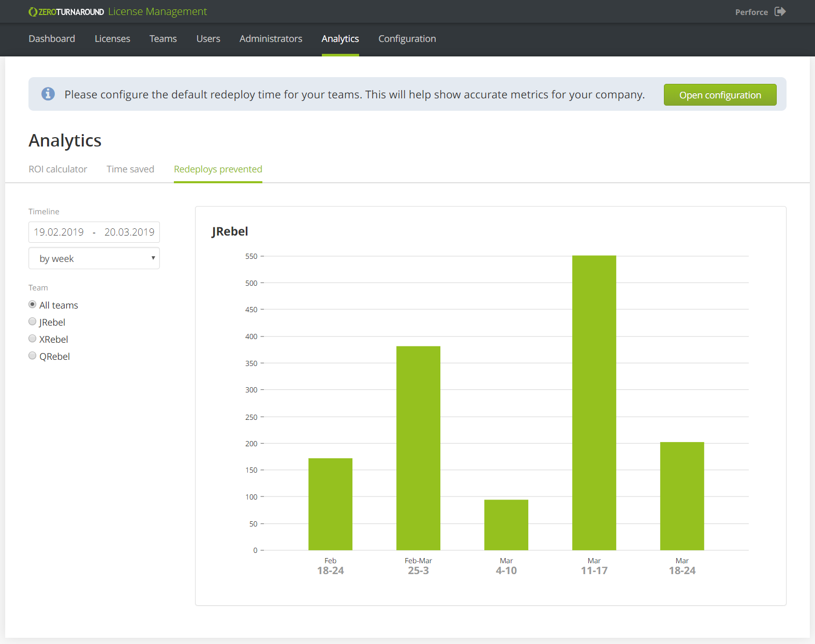Open the Configuration menu item

407,39
